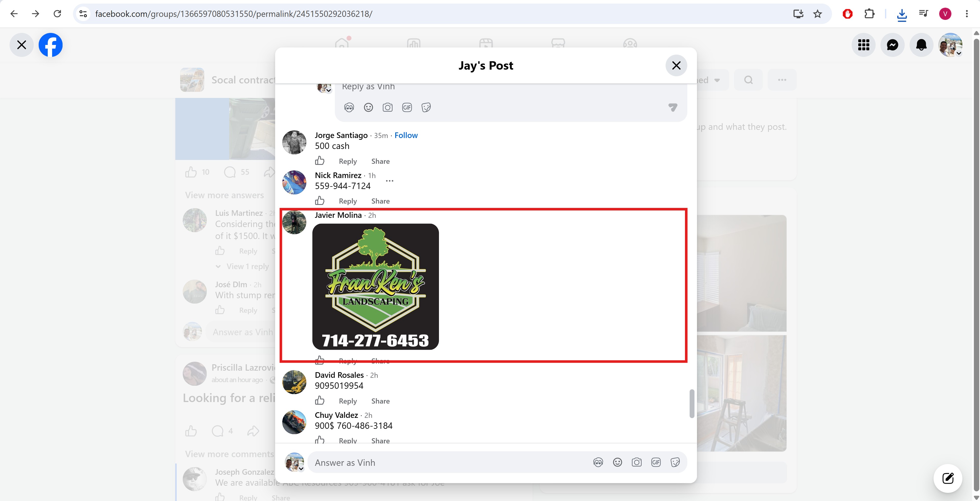Open Facebook notifications bell
980x501 pixels.
(x=921, y=45)
